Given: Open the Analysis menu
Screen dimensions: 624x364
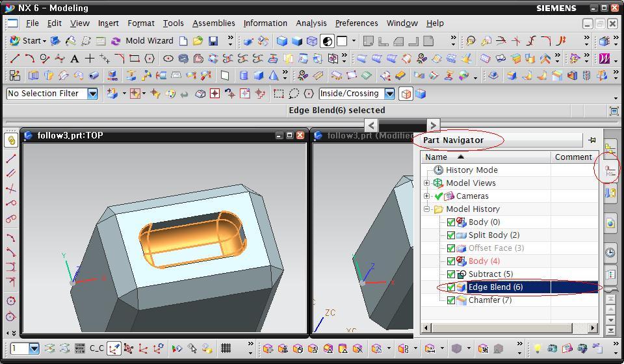Looking at the screenshot, I should (x=311, y=23).
